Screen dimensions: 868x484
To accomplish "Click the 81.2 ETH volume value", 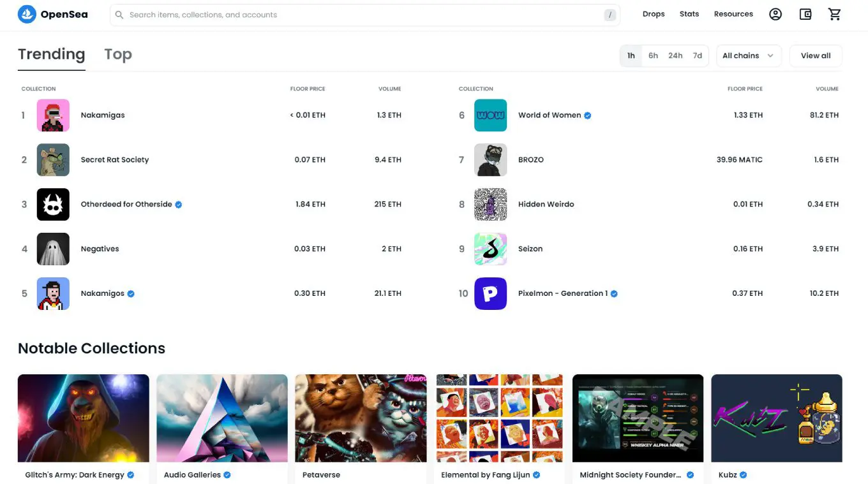I will pos(824,115).
